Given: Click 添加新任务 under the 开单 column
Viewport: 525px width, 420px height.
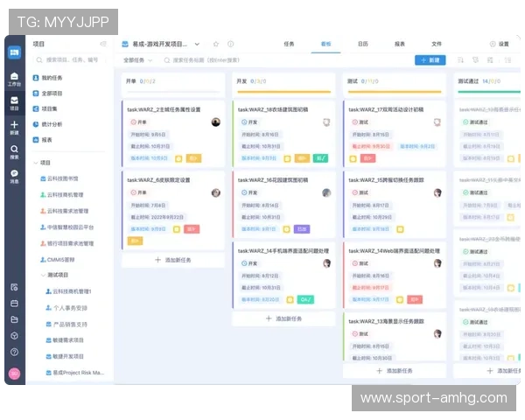Looking at the screenshot, I should click(x=173, y=260).
